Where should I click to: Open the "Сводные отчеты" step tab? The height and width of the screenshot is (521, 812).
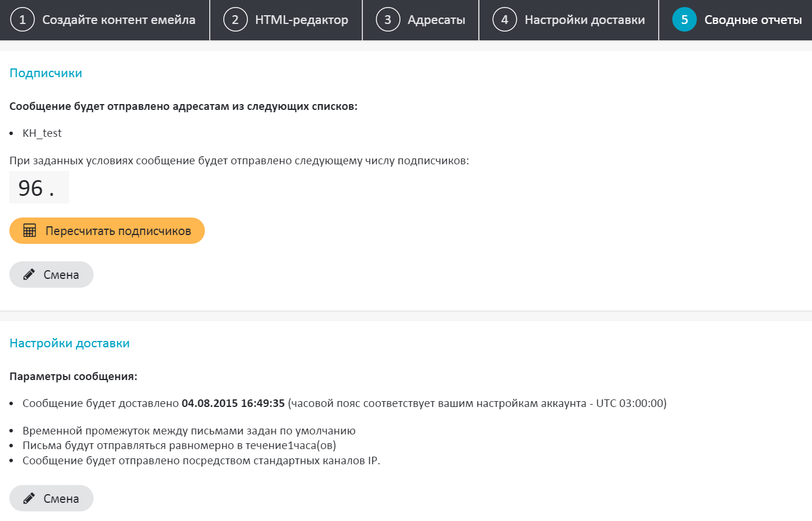click(753, 20)
